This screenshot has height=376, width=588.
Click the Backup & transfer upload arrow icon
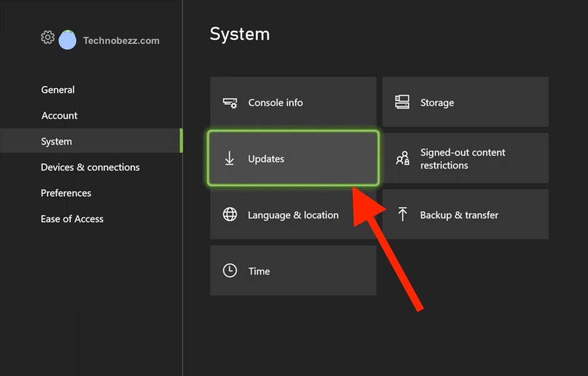pyautogui.click(x=402, y=214)
